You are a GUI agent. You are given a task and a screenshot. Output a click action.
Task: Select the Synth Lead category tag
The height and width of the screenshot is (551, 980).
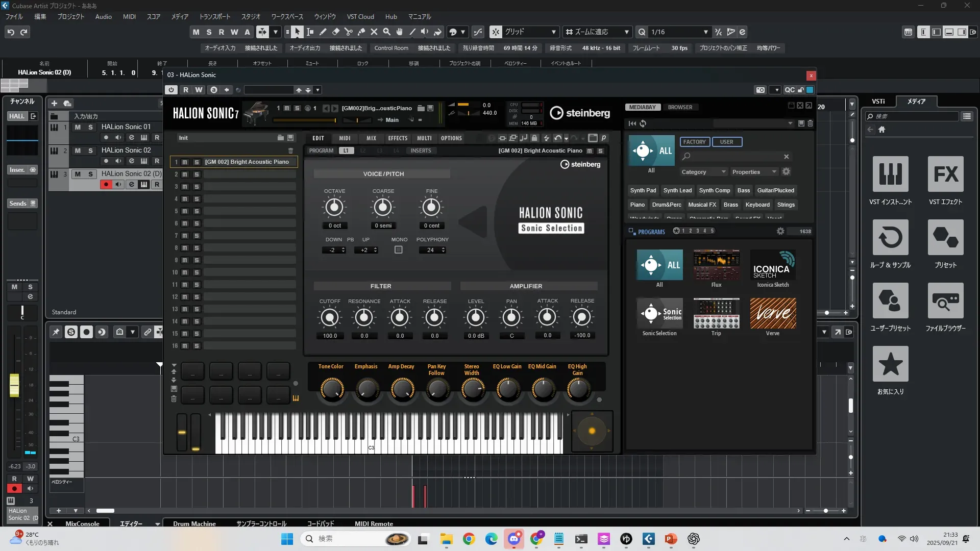coord(677,190)
